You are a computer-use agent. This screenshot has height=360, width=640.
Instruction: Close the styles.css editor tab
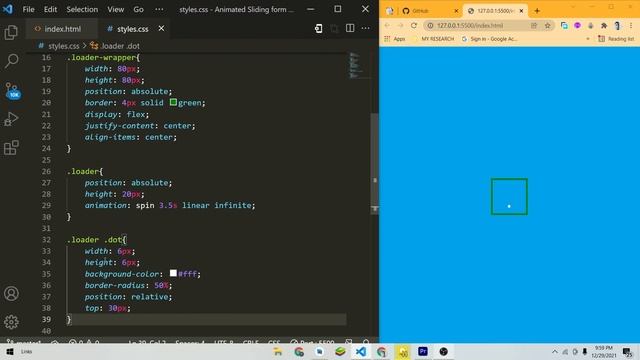pyautogui.click(x=161, y=29)
